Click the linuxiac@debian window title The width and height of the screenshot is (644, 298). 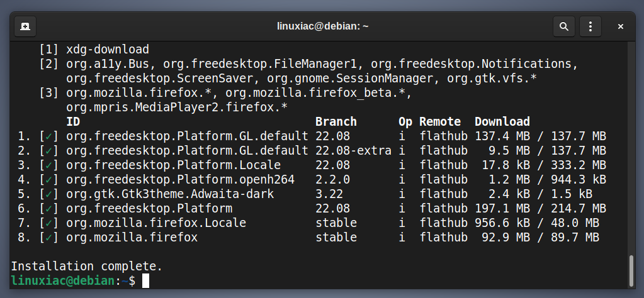tap(322, 26)
